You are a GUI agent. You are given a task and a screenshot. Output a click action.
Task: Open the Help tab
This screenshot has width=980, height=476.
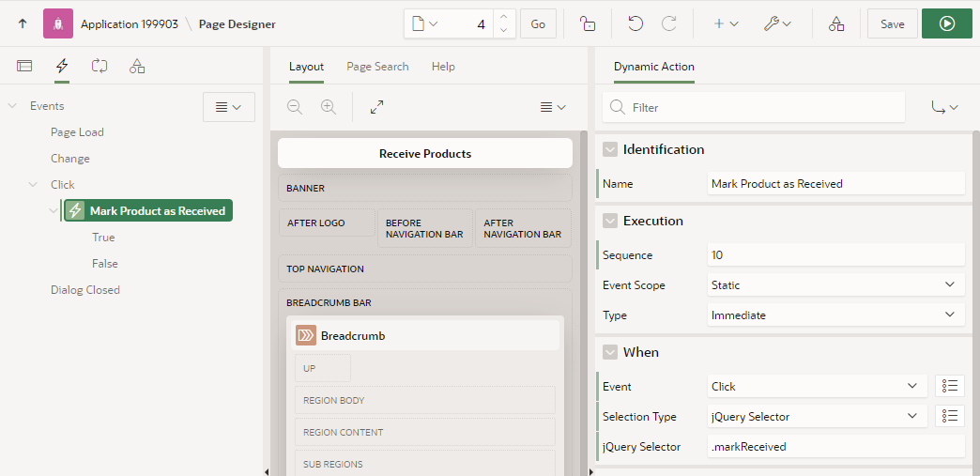point(443,67)
